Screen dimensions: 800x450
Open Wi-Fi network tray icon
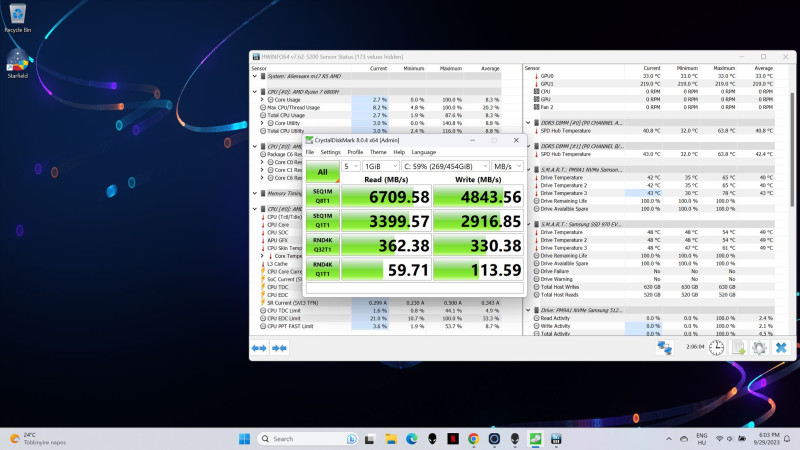click(x=719, y=439)
